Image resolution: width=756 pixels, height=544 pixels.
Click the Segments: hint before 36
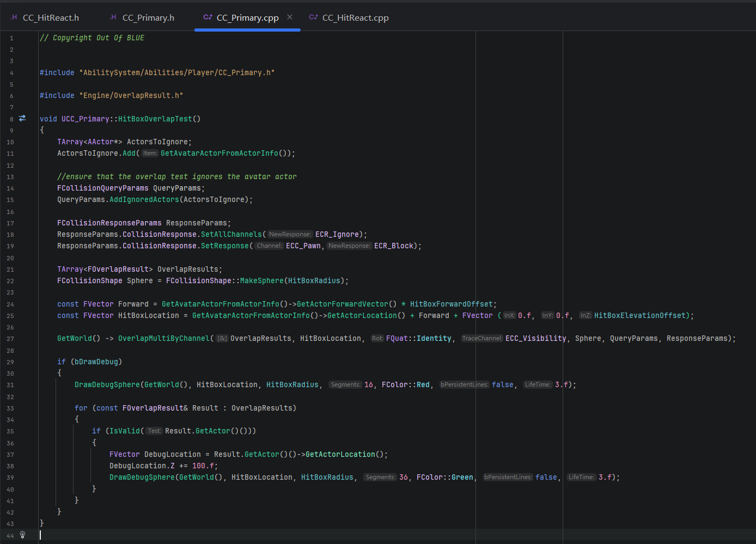click(380, 477)
